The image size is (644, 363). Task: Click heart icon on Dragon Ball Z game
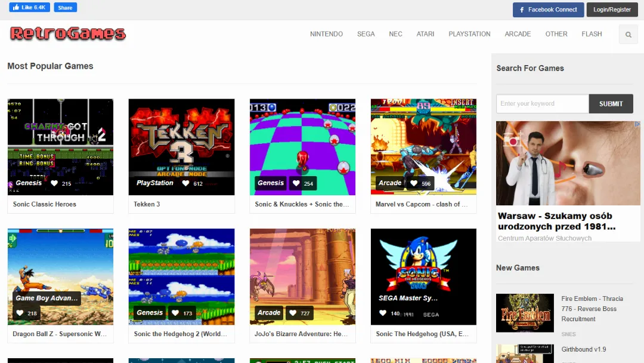tap(20, 313)
